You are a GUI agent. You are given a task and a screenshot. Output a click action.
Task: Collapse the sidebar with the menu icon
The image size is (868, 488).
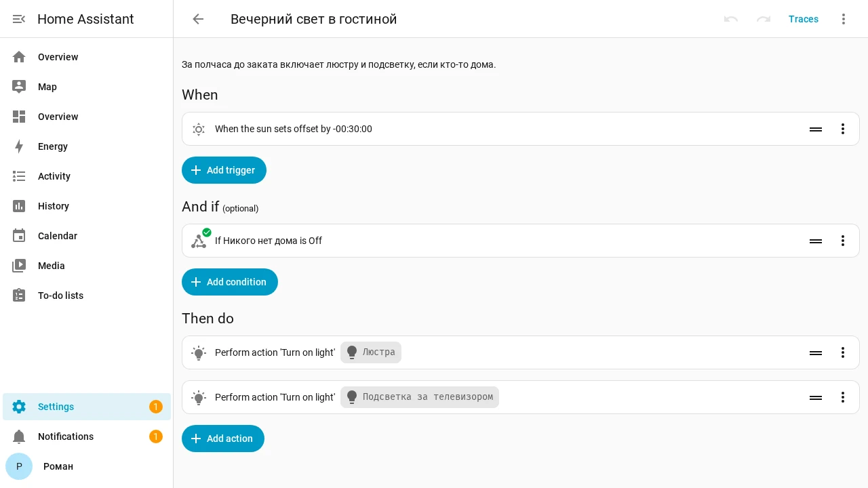(x=19, y=19)
